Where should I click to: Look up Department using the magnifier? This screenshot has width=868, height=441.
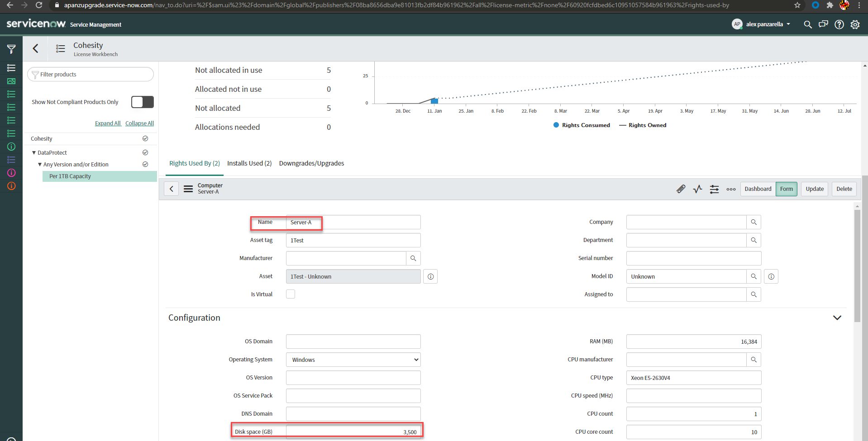pos(754,240)
